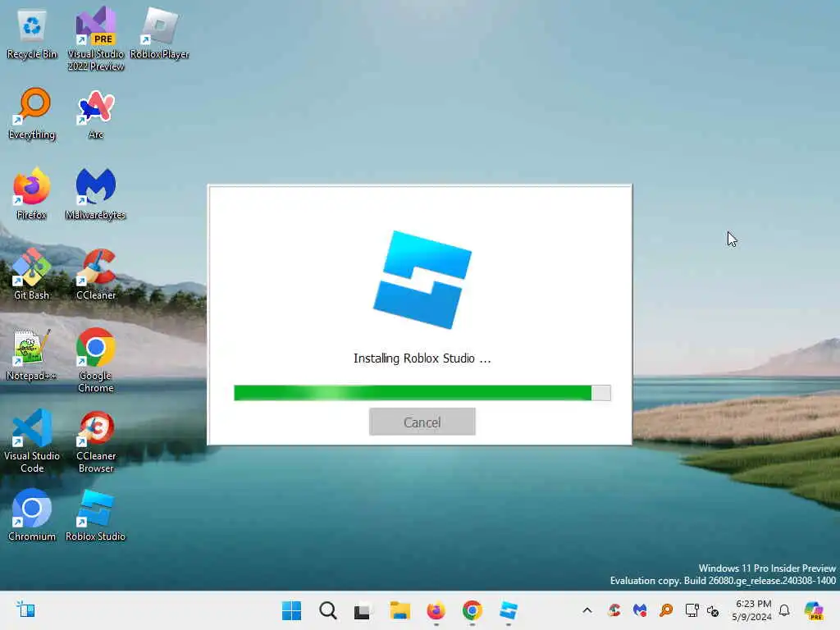This screenshot has height=630, width=840.
Task: Click Roblox Studio installer taskbar icon
Action: click(508, 610)
